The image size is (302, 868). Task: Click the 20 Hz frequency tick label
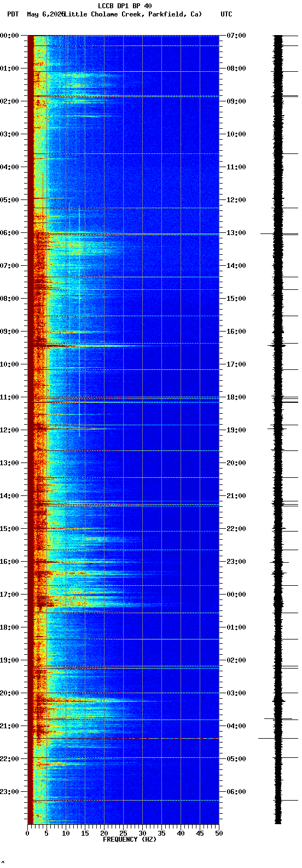pos(104,833)
